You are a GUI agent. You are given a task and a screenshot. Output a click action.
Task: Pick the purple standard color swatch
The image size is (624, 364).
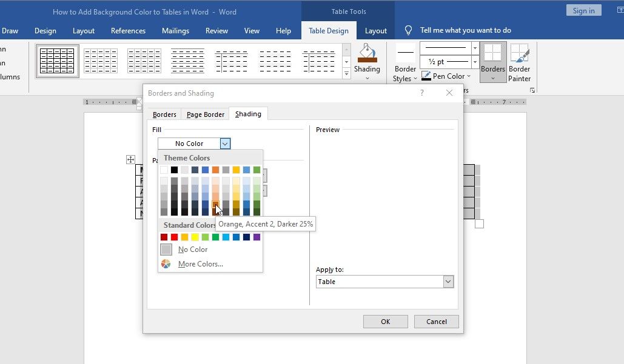(x=257, y=237)
